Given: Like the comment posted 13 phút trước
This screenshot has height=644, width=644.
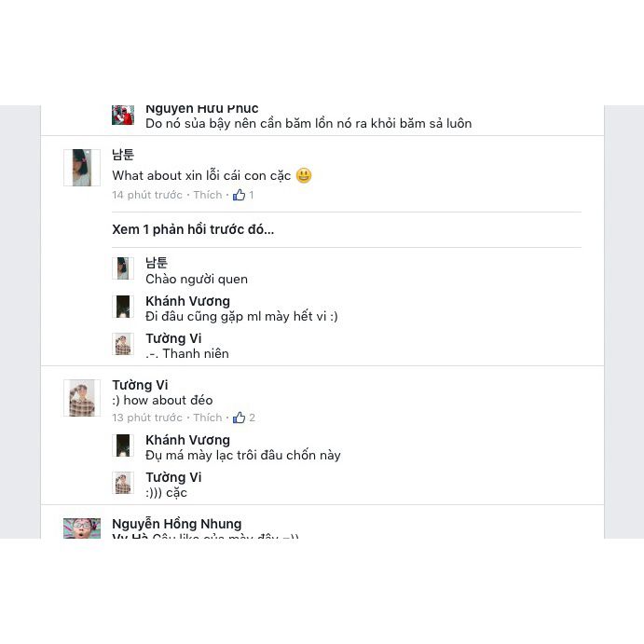Looking at the screenshot, I should [x=208, y=418].
